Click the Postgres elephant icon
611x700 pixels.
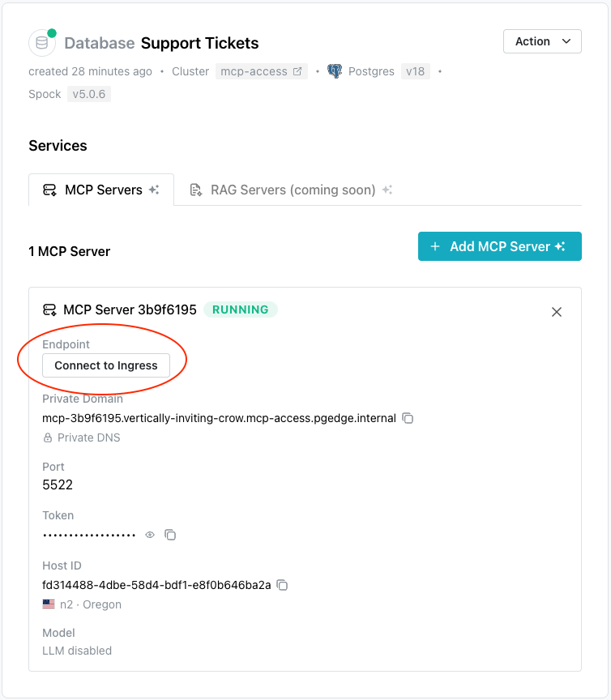334,70
